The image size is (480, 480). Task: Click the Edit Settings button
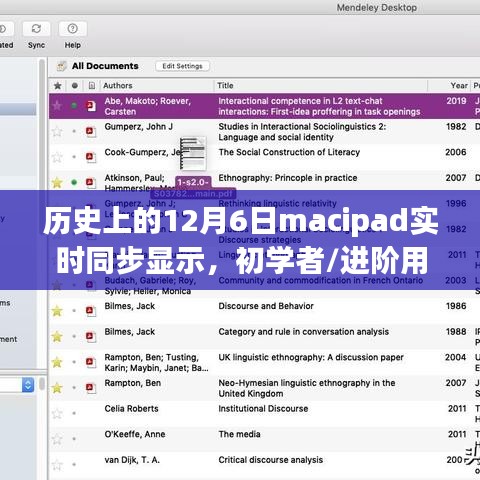[182, 66]
